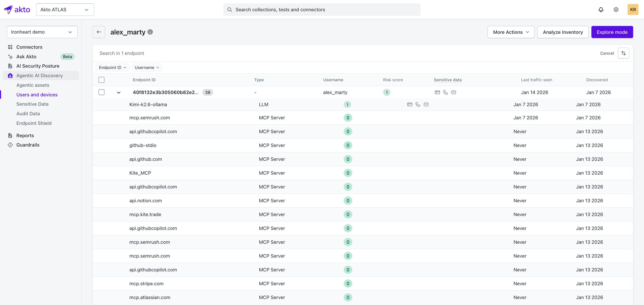This screenshot has height=305, width=644.
Task: Click the phone icon in Kimi-k2.6-ollama row
Action: point(418,105)
